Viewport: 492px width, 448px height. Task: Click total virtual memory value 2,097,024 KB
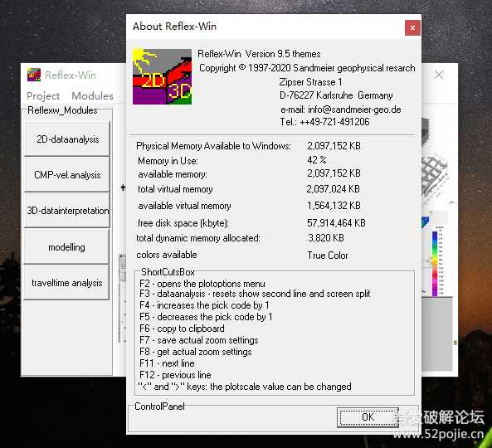coord(334,189)
